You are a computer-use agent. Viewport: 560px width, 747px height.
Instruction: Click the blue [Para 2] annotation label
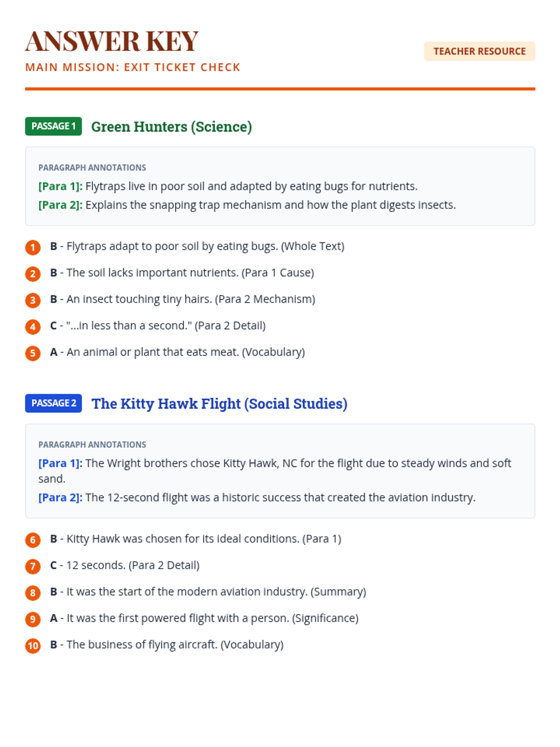coord(60,497)
